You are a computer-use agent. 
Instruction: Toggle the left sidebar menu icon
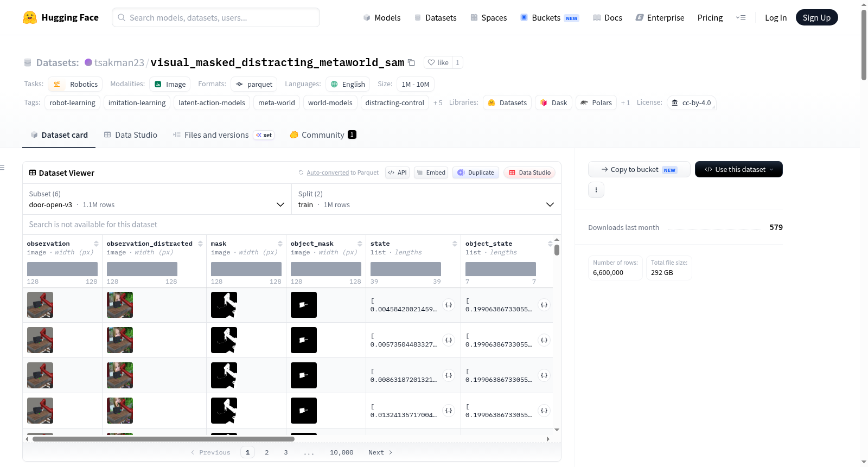(3, 168)
